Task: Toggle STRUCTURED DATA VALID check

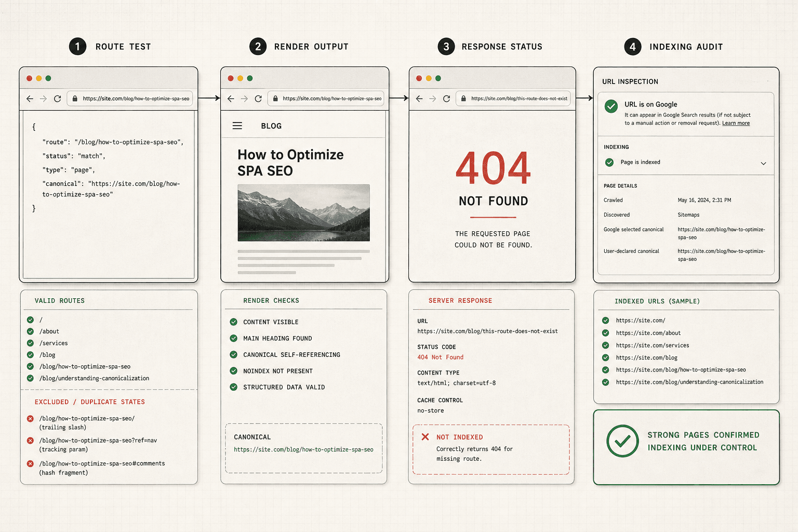Action: tap(234, 387)
